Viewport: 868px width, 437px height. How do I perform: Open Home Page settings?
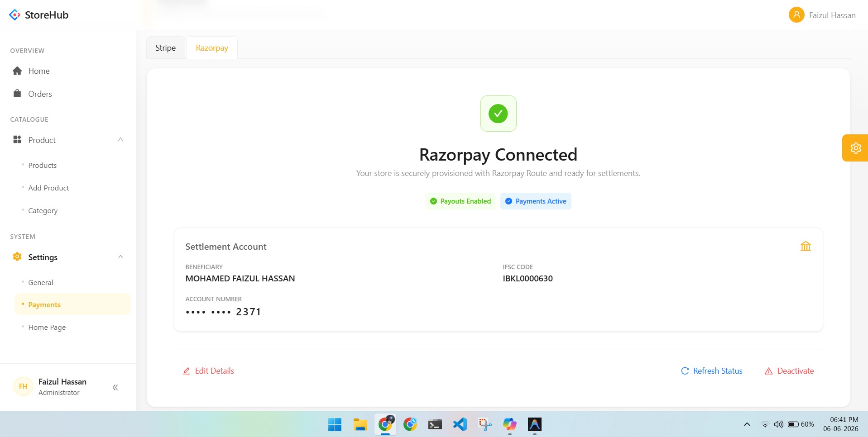pyautogui.click(x=47, y=327)
